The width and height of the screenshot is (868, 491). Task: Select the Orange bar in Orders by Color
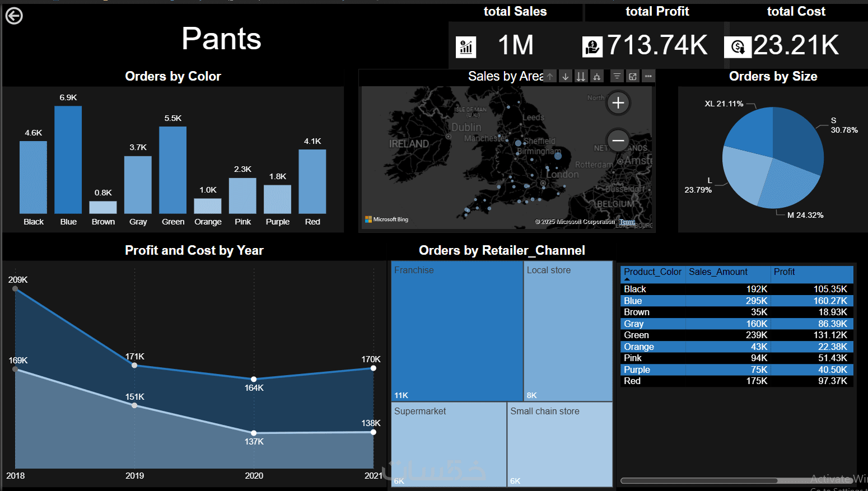point(208,206)
